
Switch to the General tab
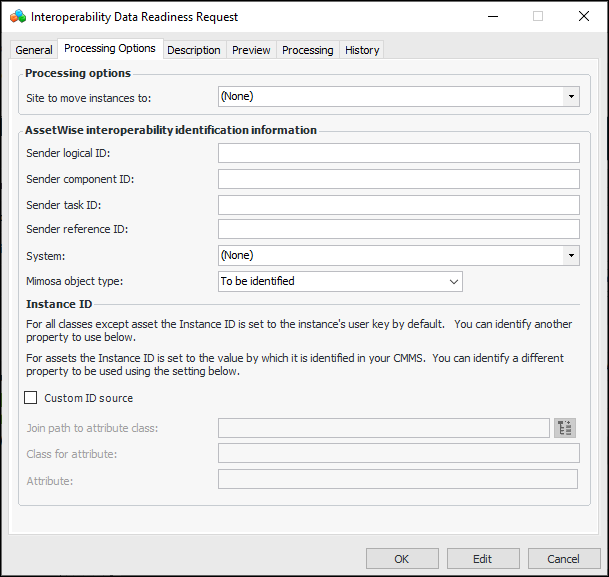[34, 50]
